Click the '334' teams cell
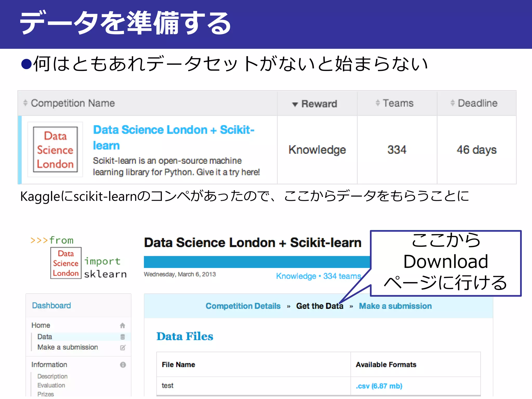The image size is (532, 399). (397, 150)
